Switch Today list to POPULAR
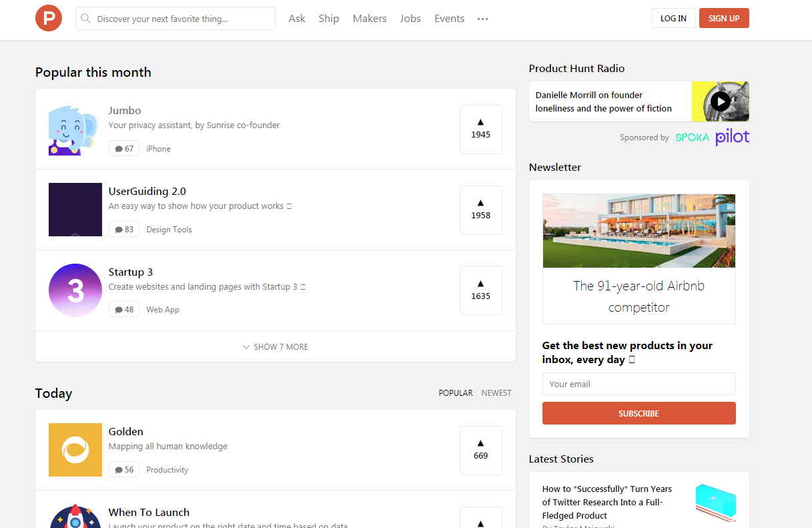The height and width of the screenshot is (528, 812). point(456,393)
